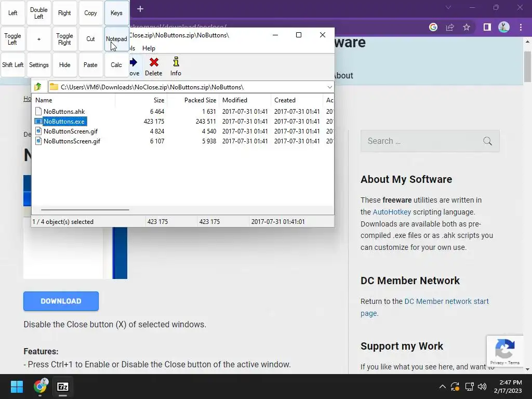532x399 pixels.
Task: Enable Toggle Right on the panel
Action: pos(64,39)
